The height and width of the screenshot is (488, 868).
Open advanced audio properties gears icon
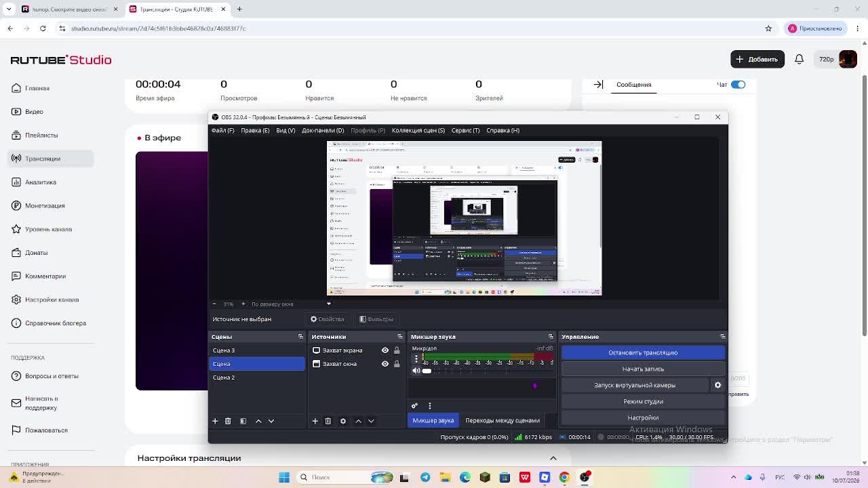tap(414, 405)
